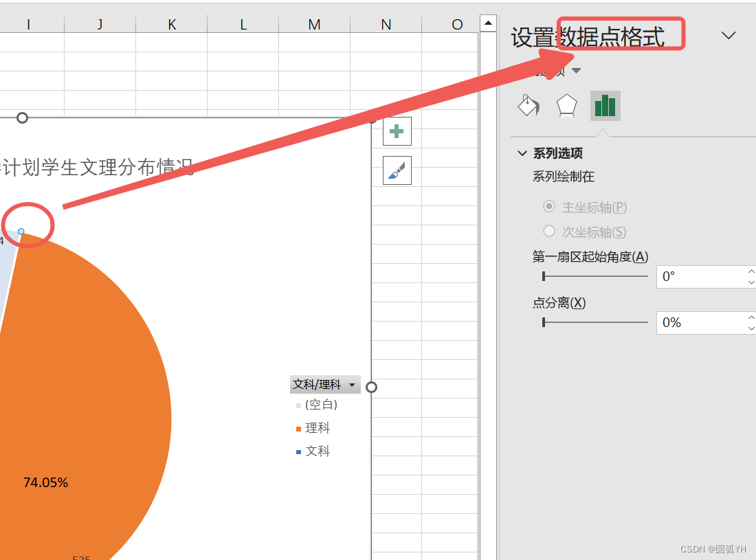Click the 点分离 slider handle

point(544,322)
